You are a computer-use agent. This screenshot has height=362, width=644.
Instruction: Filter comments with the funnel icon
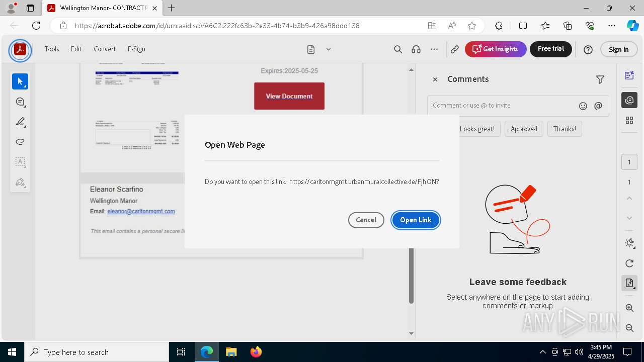[600, 79]
